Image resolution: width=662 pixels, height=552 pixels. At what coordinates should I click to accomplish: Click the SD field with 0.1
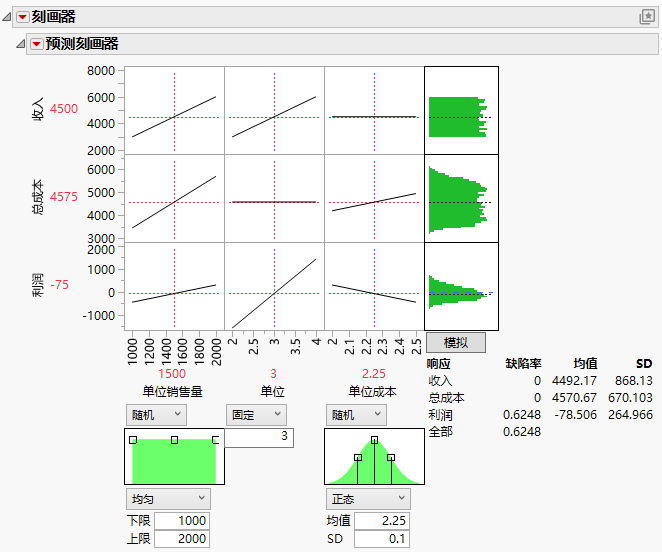pyautogui.click(x=382, y=539)
